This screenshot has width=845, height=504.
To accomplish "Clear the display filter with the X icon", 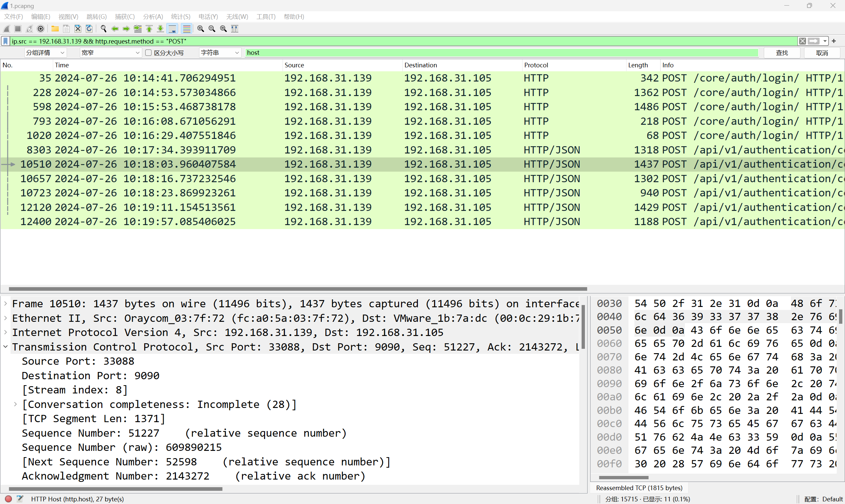I will (802, 41).
